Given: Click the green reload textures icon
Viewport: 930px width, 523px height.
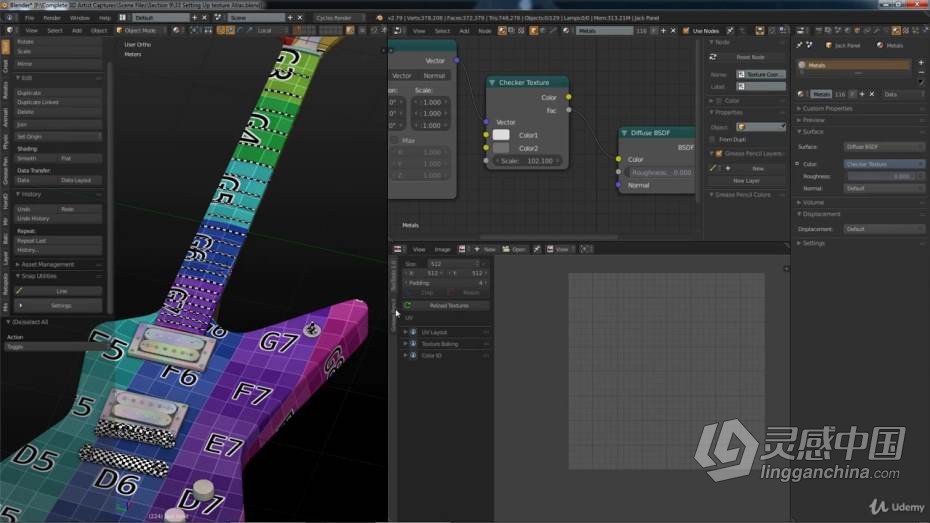Looking at the screenshot, I should coord(407,305).
